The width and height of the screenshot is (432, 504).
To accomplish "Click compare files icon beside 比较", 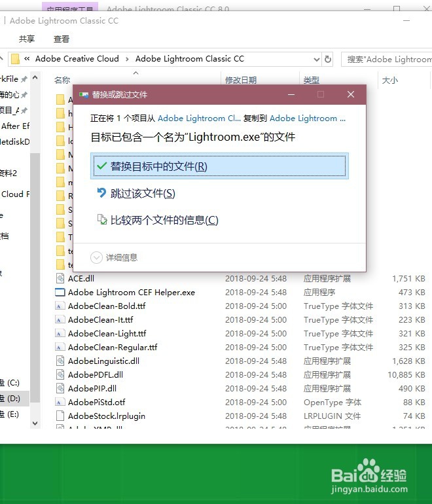I will click(102, 219).
